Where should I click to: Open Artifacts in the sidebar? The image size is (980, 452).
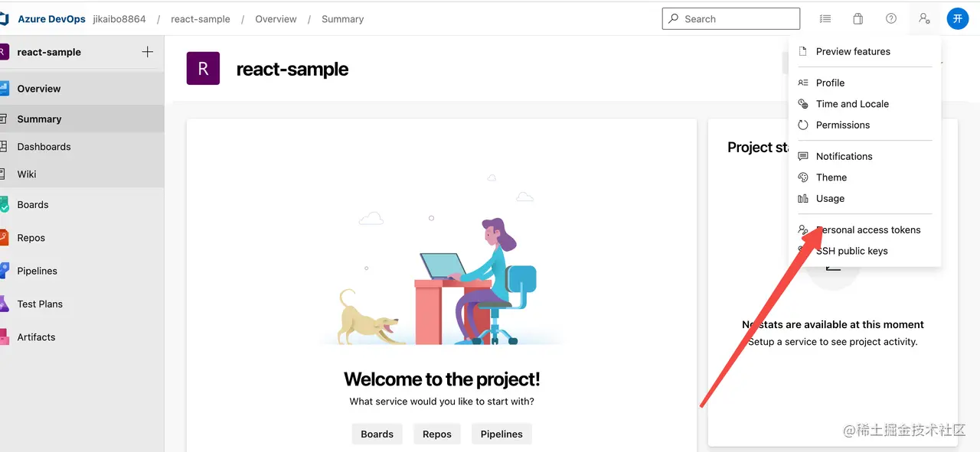pos(36,337)
